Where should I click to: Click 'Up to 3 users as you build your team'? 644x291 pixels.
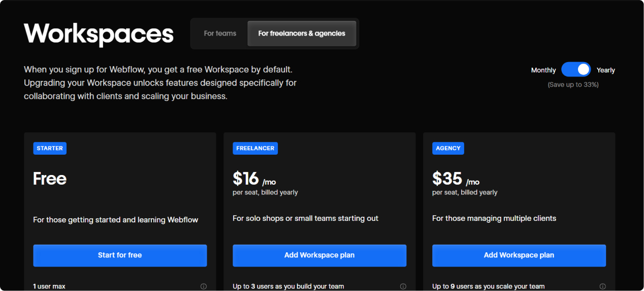coord(288,286)
